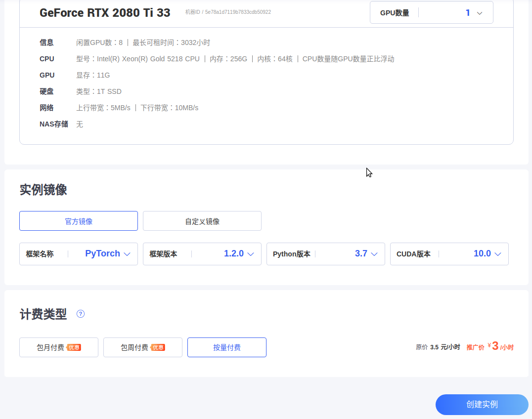Click the dropdown arrow beside PyTorch

click(126, 253)
